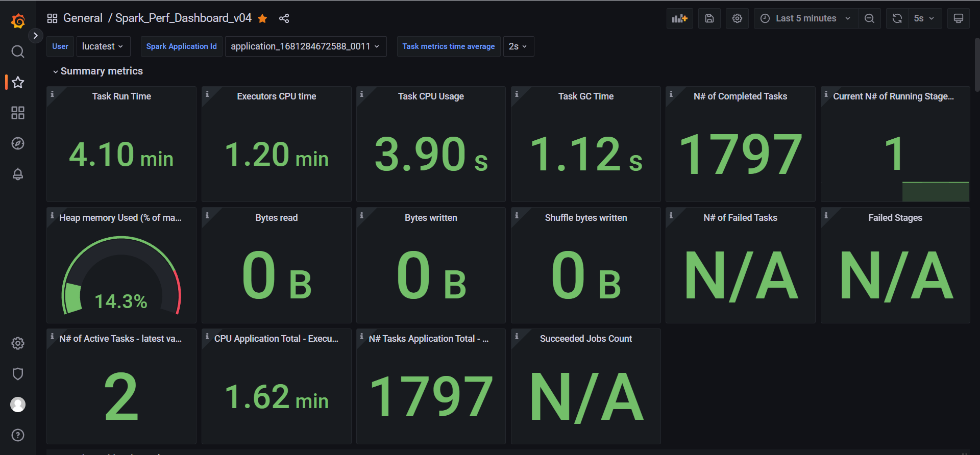The height and width of the screenshot is (455, 980).
Task: Open the Task CPU Usage panel title
Action: [x=431, y=96]
